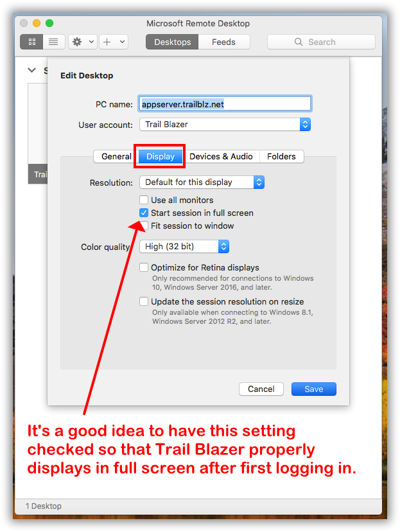The width and height of the screenshot is (400, 532).
Task: Open the Devices & Audio tab
Action: pos(221,156)
